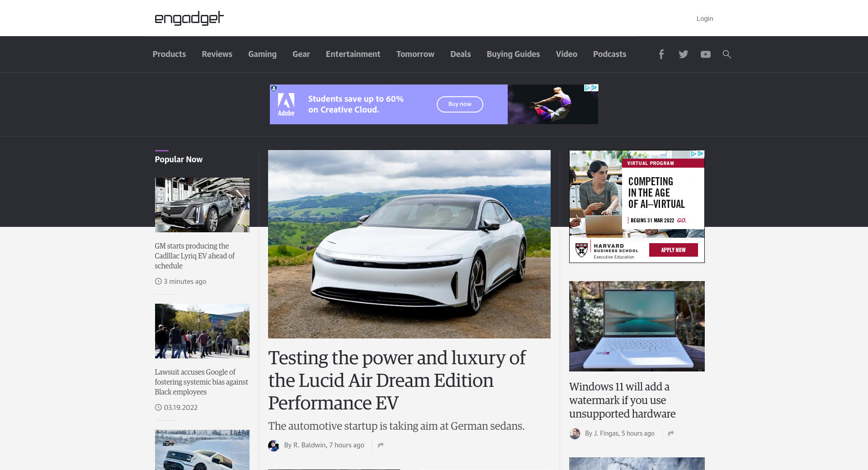The image size is (868, 470).
Task: Read GM Cadillac Lyriq EV story
Action: (195, 256)
